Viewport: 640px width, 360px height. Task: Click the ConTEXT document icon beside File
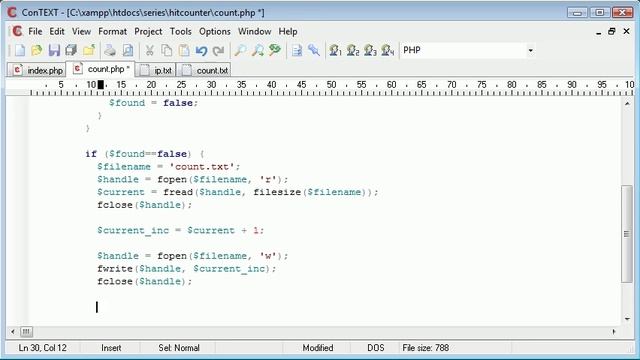click(17, 31)
